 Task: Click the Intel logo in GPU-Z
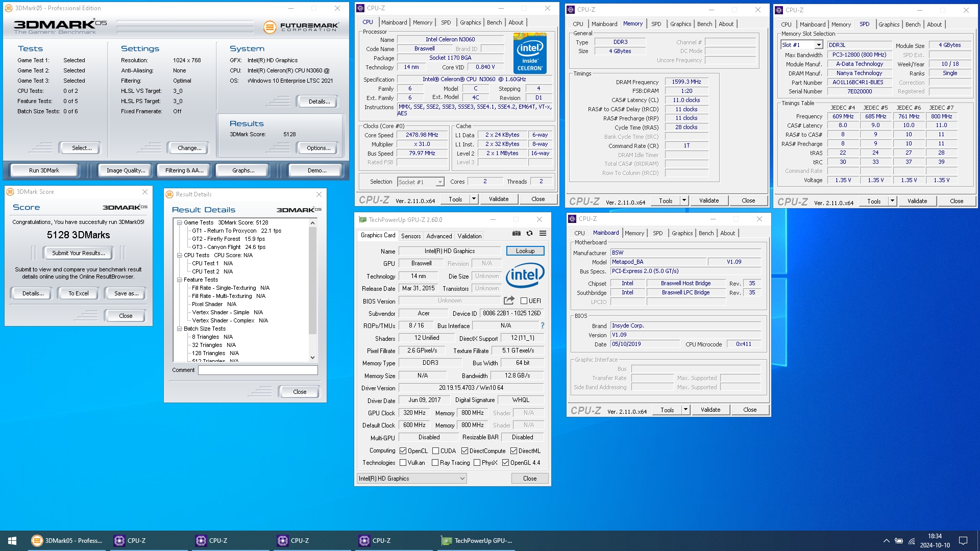click(525, 275)
